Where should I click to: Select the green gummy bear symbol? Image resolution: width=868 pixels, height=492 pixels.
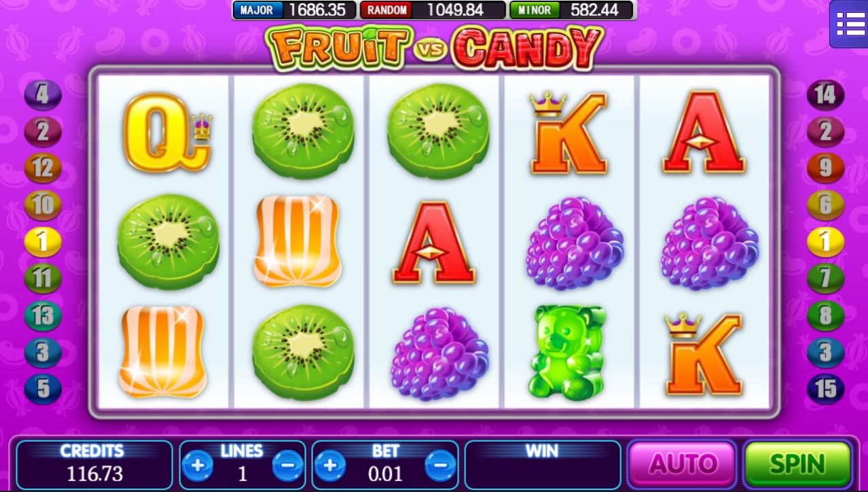point(568,352)
